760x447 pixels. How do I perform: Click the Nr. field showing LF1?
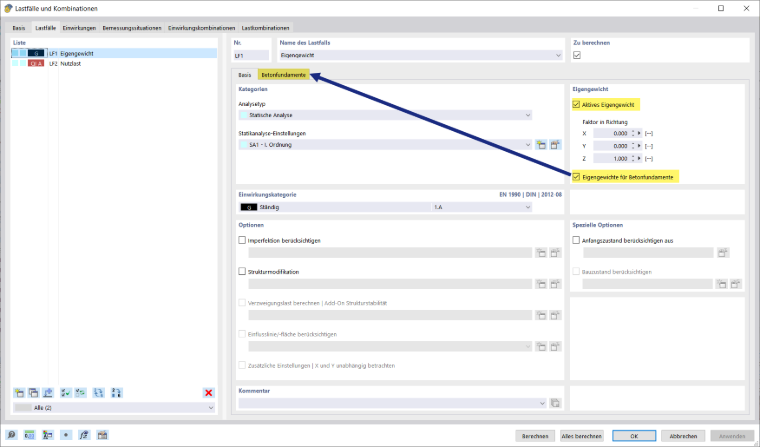tap(251, 55)
